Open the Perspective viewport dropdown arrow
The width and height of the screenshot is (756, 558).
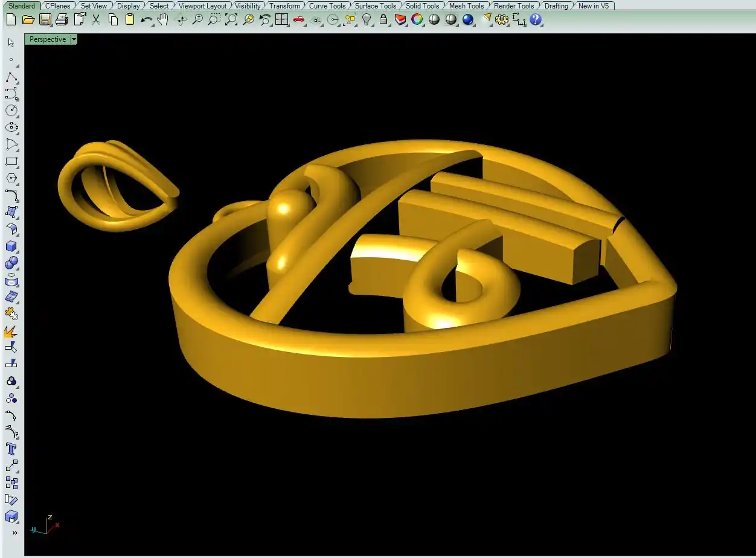coord(74,39)
